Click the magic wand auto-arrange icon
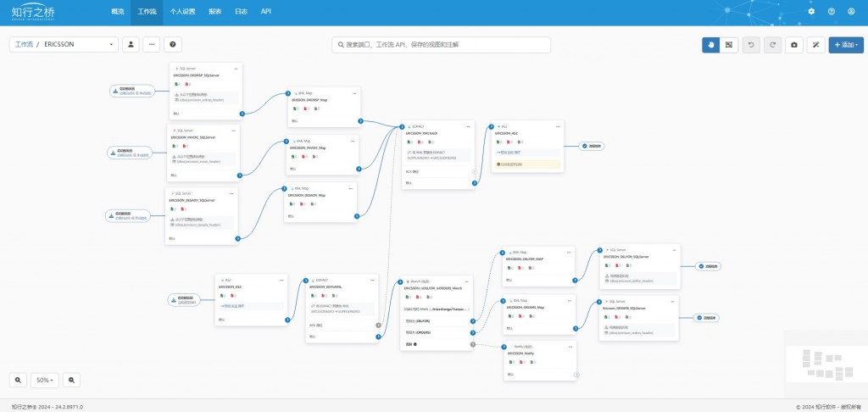This screenshot has height=412, width=868. click(x=816, y=45)
